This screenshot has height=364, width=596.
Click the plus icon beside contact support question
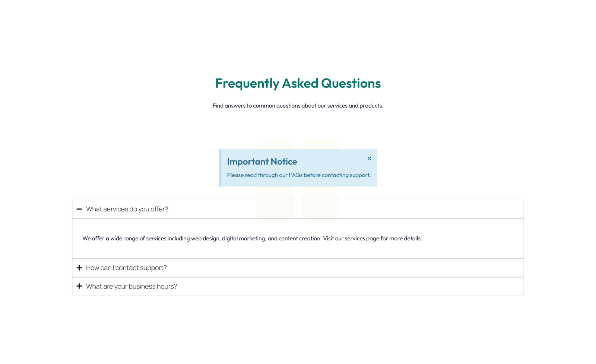(x=79, y=268)
